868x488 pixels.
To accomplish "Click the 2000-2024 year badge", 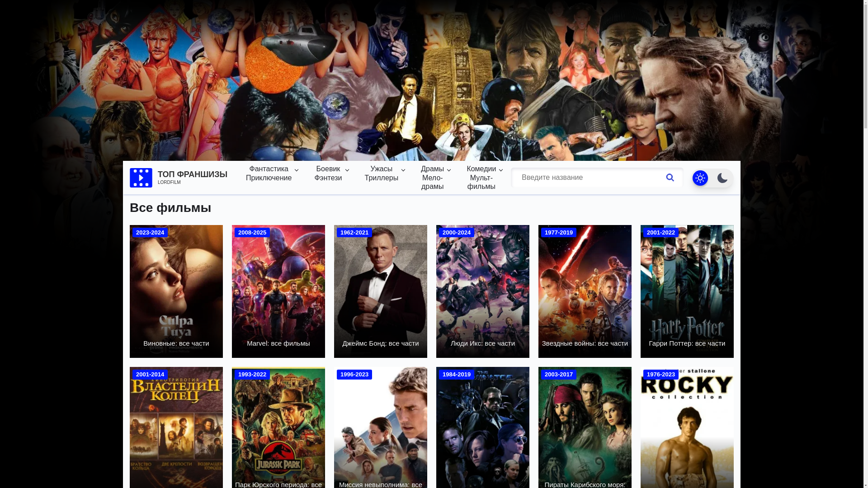I will pos(457,233).
